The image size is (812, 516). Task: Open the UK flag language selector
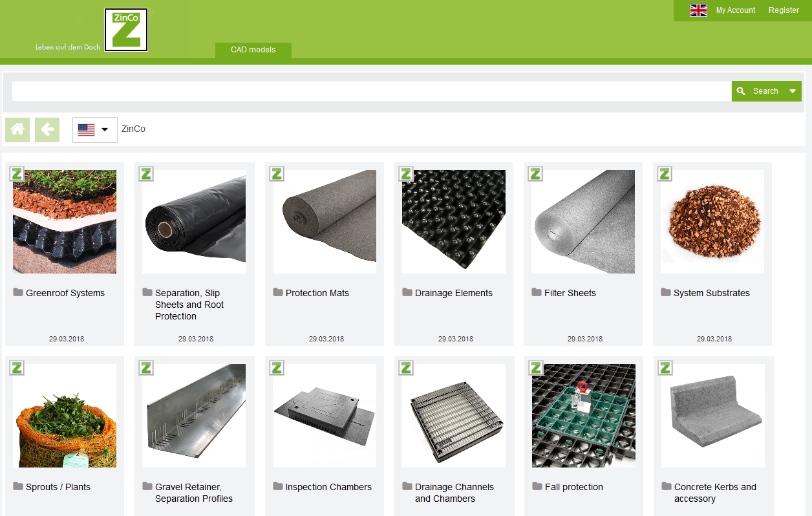click(x=698, y=10)
